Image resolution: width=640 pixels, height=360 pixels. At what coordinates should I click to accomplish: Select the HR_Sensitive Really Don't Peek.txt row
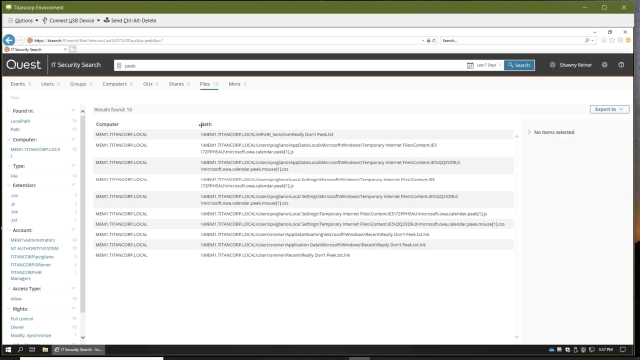[x=303, y=134]
